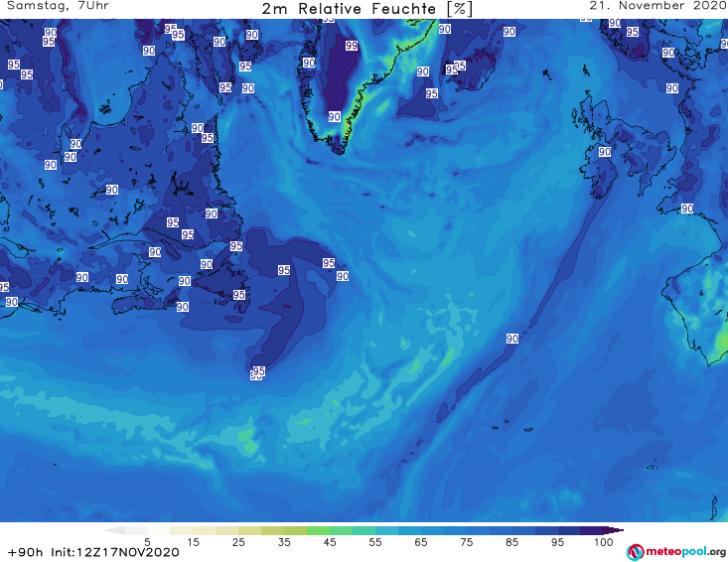The image size is (728, 562).
Task: Click the title '2m Relative Feuchte [%]'
Action: coord(366,8)
